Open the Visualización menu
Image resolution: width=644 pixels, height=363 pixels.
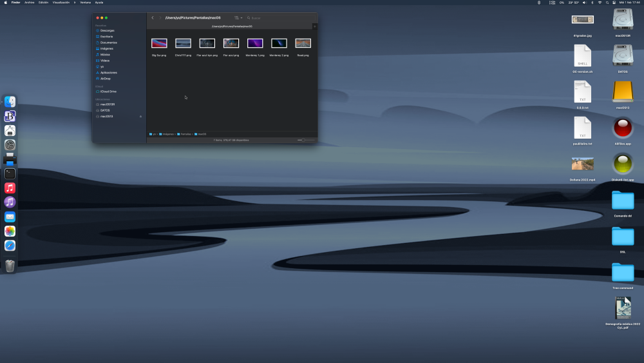click(61, 3)
